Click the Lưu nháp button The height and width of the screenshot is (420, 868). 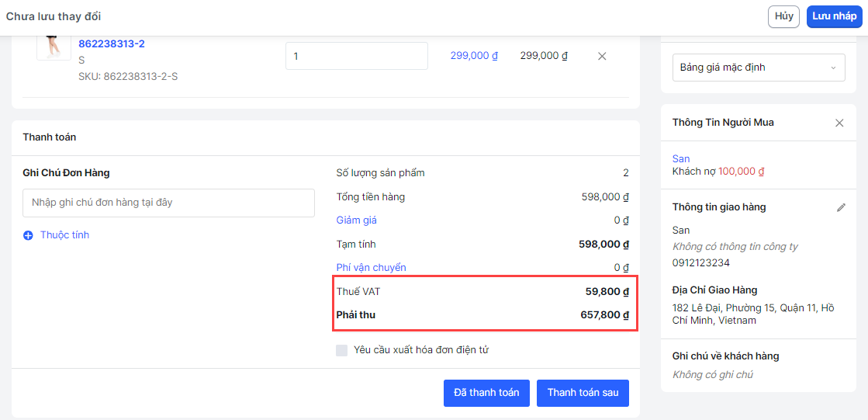[x=834, y=16]
